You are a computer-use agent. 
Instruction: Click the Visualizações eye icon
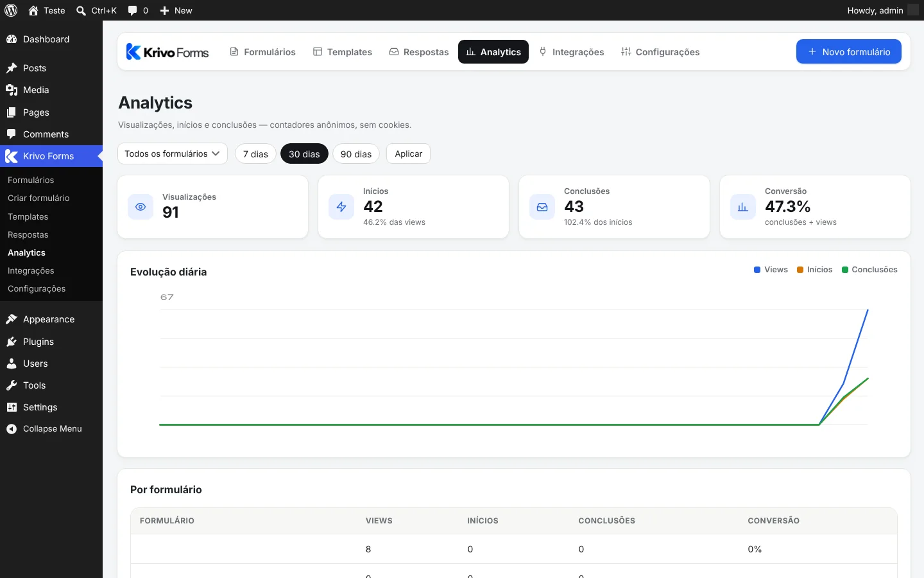(x=141, y=207)
